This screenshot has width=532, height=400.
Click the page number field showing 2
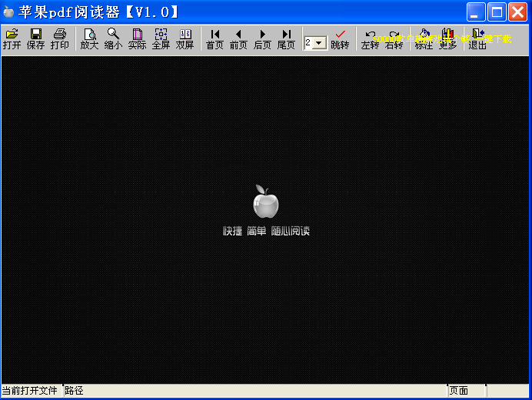pos(308,43)
